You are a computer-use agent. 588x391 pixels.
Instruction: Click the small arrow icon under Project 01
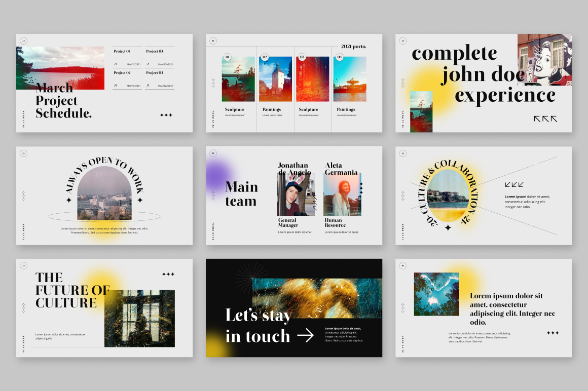115,64
